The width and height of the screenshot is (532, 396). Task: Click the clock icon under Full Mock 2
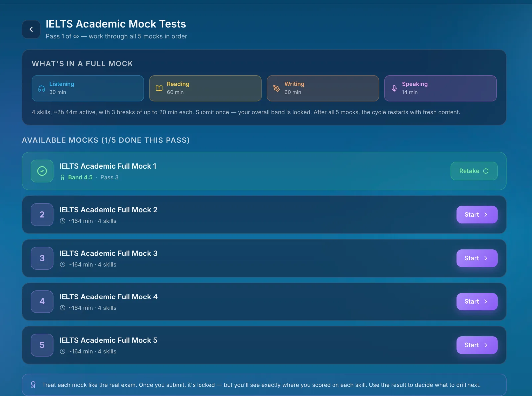(x=62, y=221)
